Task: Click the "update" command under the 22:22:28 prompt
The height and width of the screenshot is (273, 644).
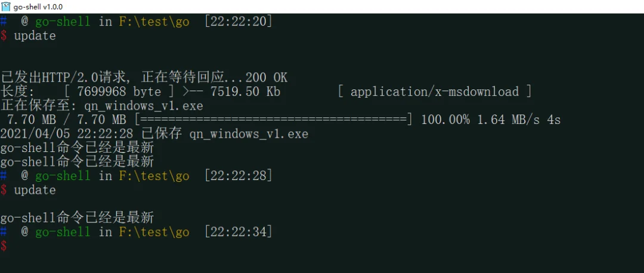Action: [x=35, y=190]
